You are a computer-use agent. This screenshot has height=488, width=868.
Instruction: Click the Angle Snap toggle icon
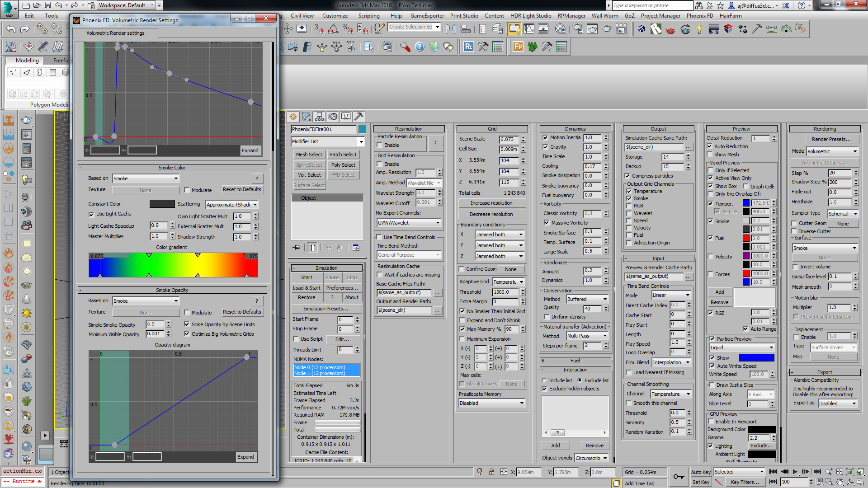tap(334, 29)
